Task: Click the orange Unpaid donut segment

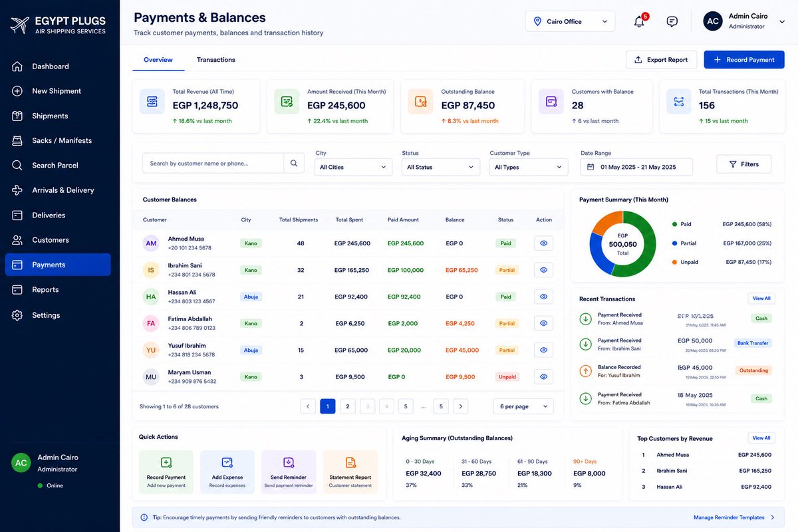Action: coord(606,221)
